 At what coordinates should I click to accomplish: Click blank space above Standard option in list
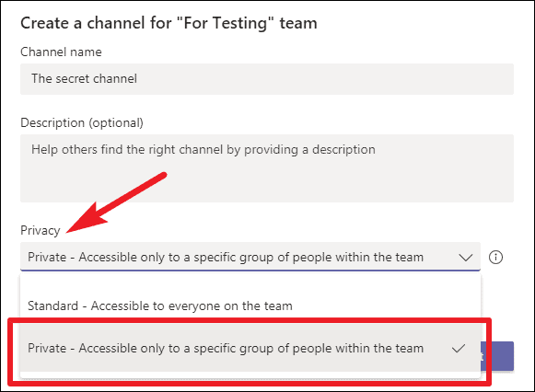pos(250,282)
